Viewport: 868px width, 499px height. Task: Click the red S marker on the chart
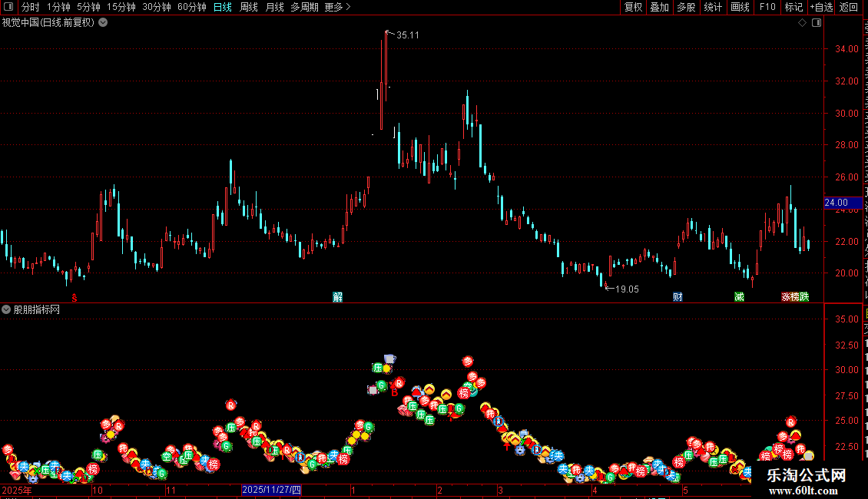75,298
